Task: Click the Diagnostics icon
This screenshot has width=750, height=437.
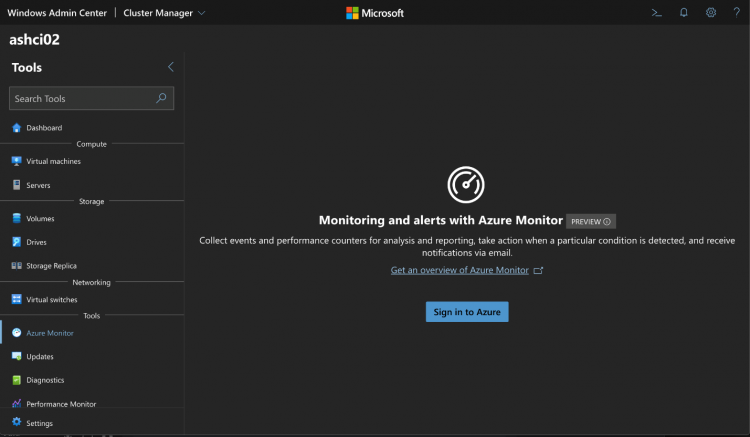Action: [x=16, y=380]
